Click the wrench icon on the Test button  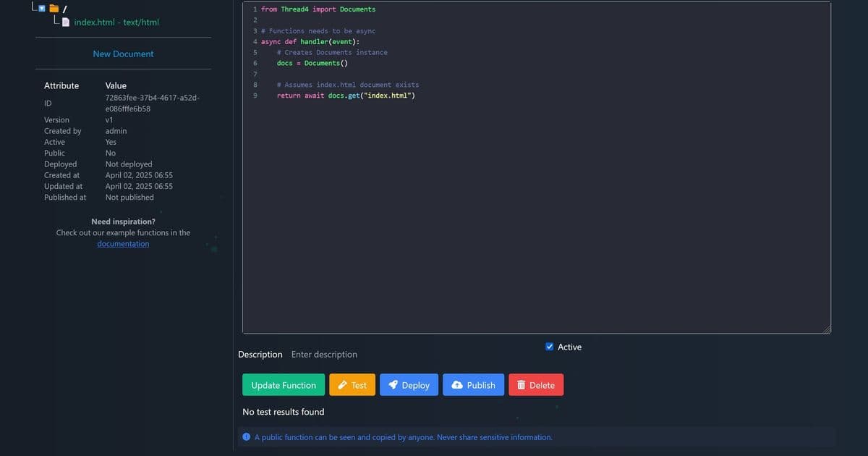click(x=341, y=384)
